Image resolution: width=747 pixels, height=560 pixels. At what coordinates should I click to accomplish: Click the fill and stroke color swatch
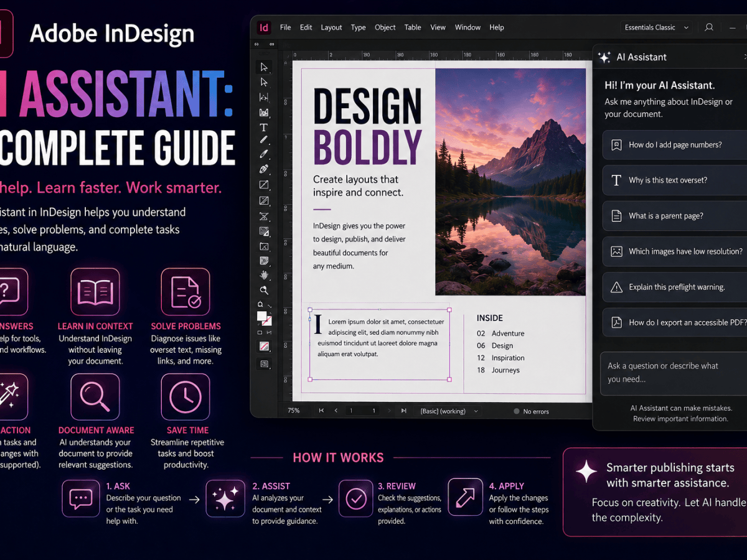(x=264, y=319)
